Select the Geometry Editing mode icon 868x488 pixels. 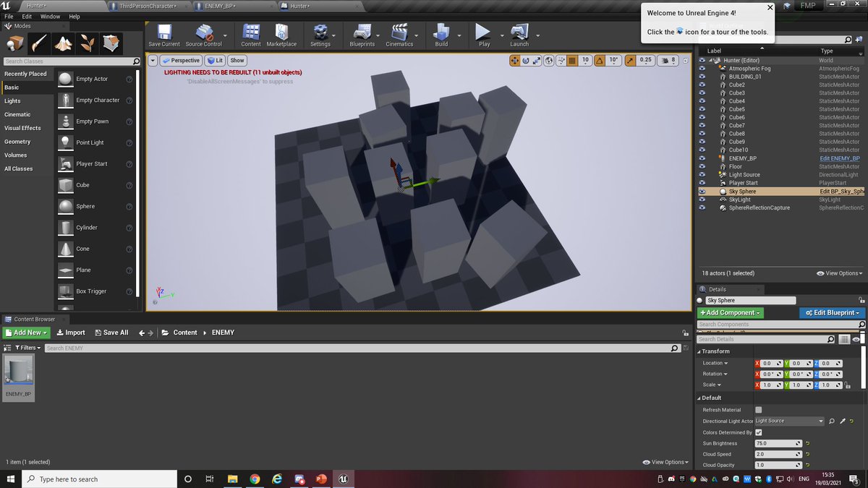111,43
